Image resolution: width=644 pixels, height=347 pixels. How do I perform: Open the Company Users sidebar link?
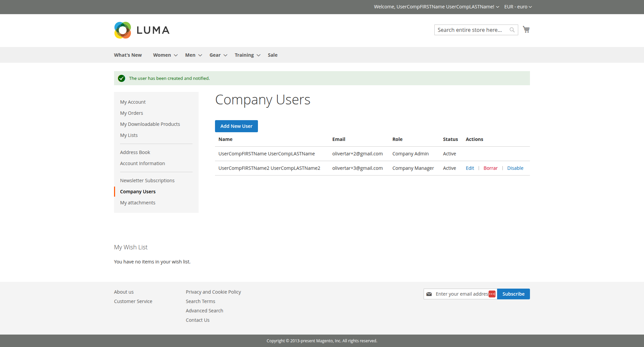(138, 191)
